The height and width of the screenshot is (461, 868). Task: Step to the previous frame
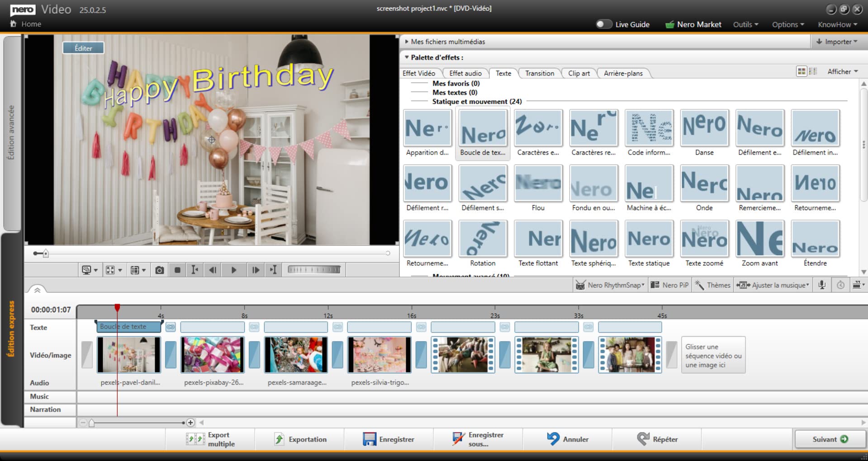213,270
